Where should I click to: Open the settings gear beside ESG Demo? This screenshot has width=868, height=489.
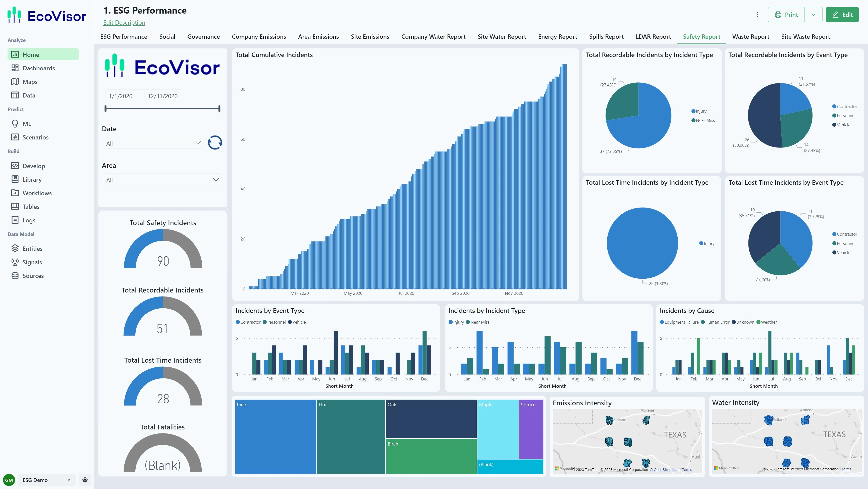point(85,480)
